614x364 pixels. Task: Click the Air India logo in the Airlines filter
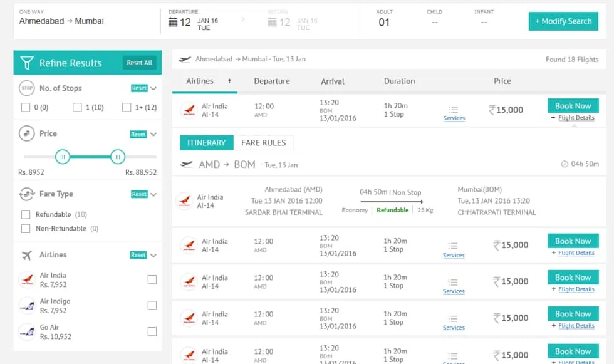click(x=27, y=280)
